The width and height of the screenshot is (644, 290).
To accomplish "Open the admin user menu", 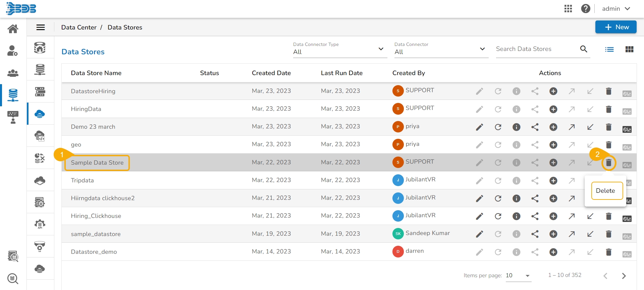I will pyautogui.click(x=616, y=9).
